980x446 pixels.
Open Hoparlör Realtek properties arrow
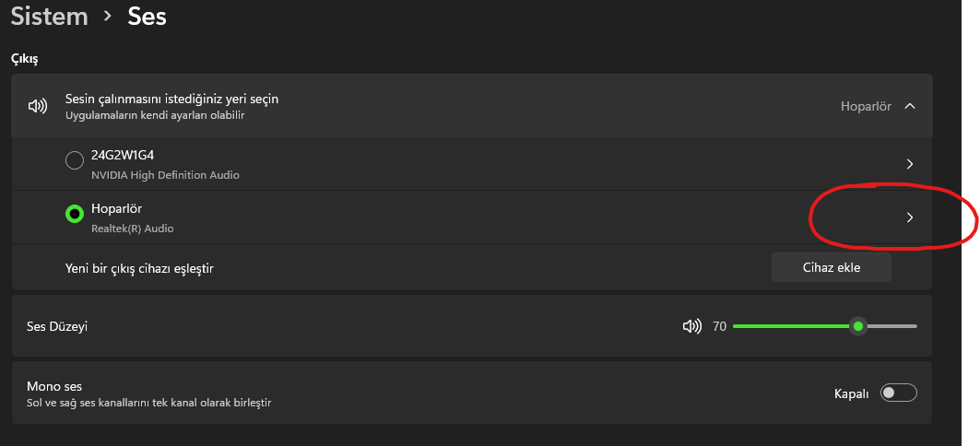click(909, 217)
